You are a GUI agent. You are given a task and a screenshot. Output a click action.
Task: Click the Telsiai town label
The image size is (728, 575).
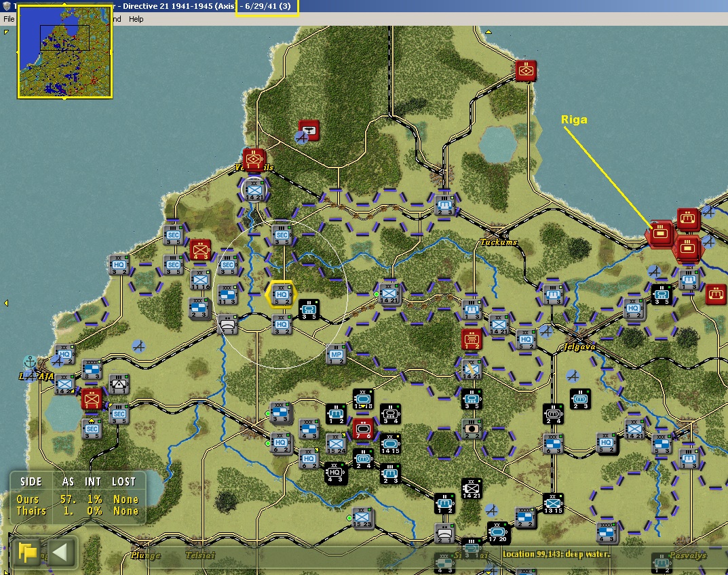pyautogui.click(x=200, y=555)
